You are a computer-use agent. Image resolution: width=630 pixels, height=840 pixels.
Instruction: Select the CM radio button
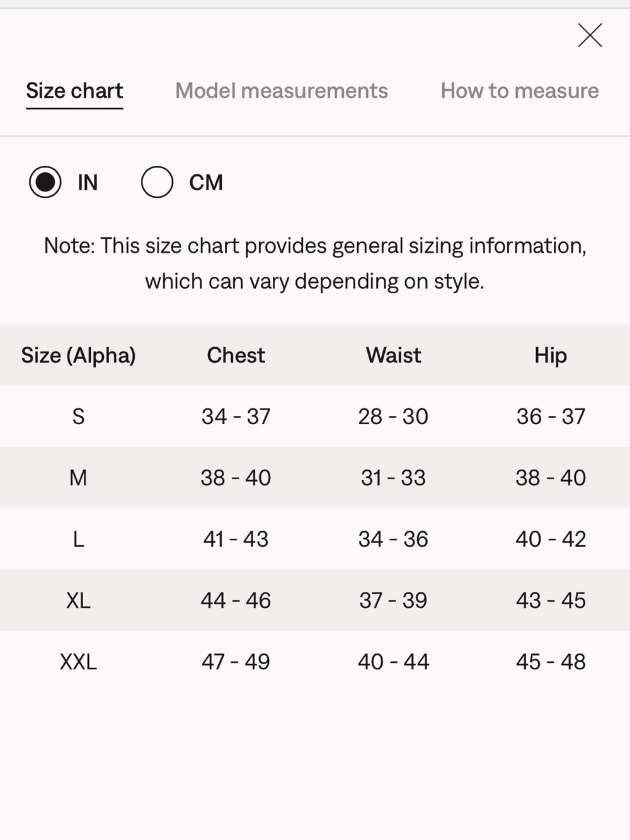(x=157, y=182)
